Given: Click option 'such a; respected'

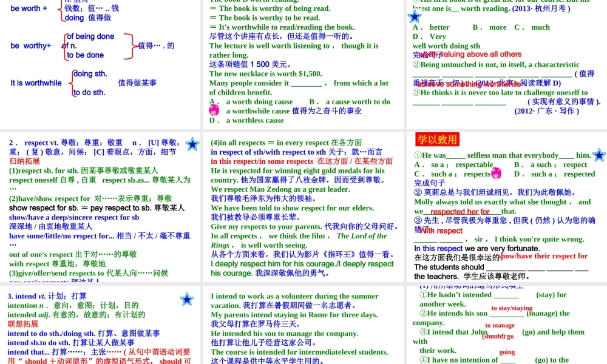Looking at the screenshot, I should tap(563, 174).
